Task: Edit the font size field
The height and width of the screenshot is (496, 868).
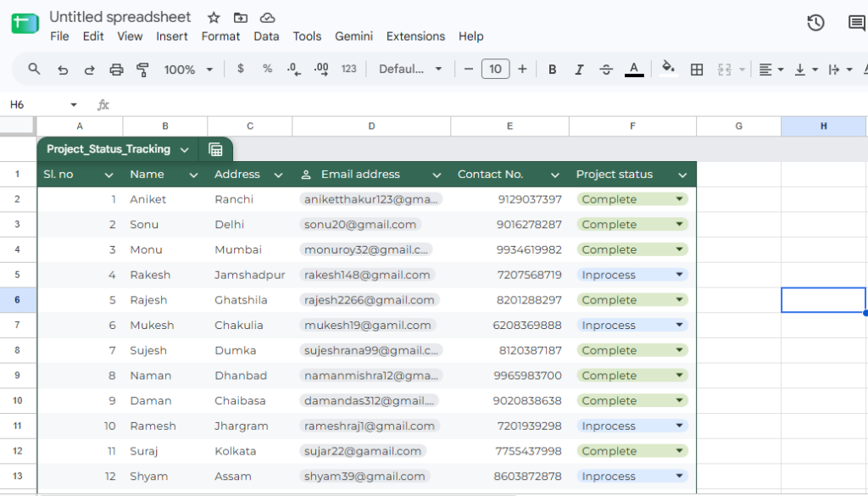Action: click(495, 70)
